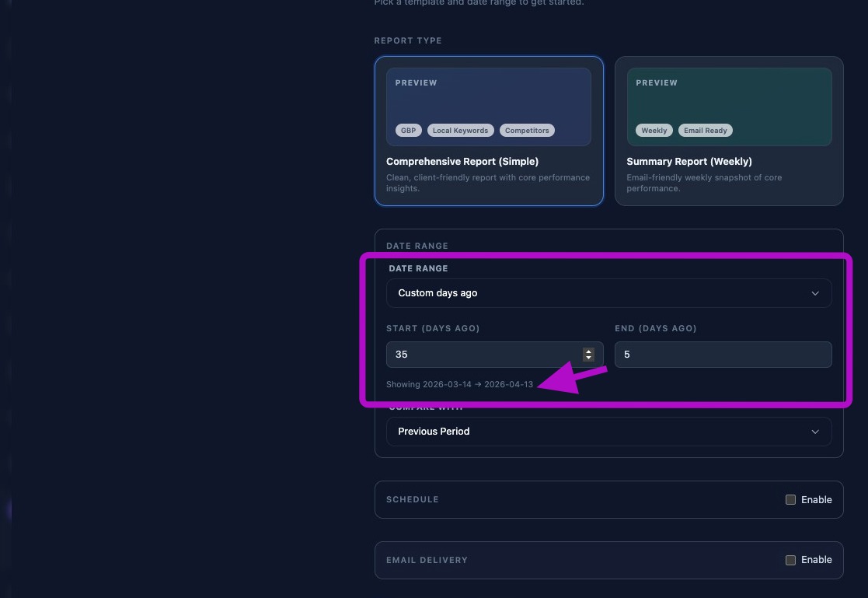The image size is (868, 598).
Task: Click the End (days ago) field showing 5
Action: (x=723, y=355)
